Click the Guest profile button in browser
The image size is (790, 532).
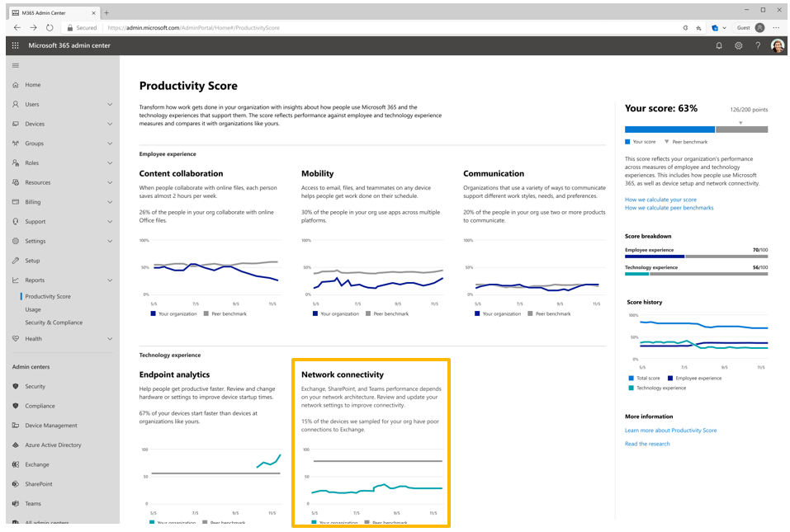pos(750,28)
